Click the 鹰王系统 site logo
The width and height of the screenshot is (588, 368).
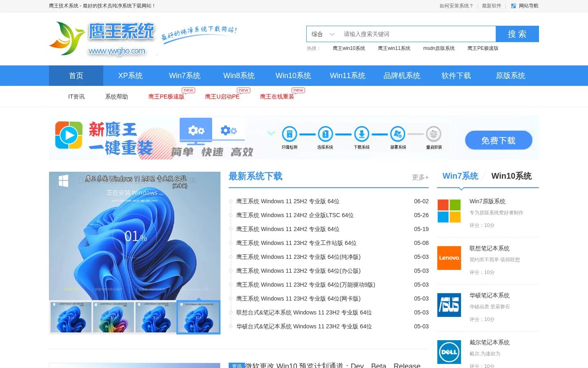102,39
